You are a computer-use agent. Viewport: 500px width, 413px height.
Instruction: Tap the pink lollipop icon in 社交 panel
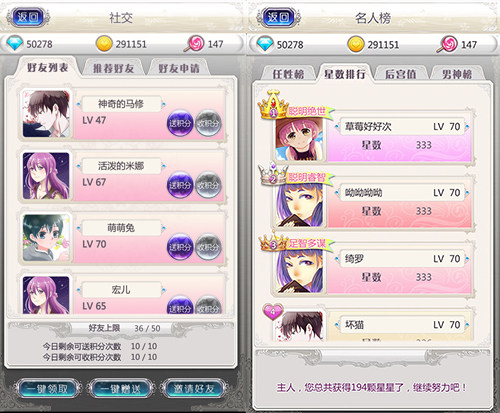click(x=195, y=43)
